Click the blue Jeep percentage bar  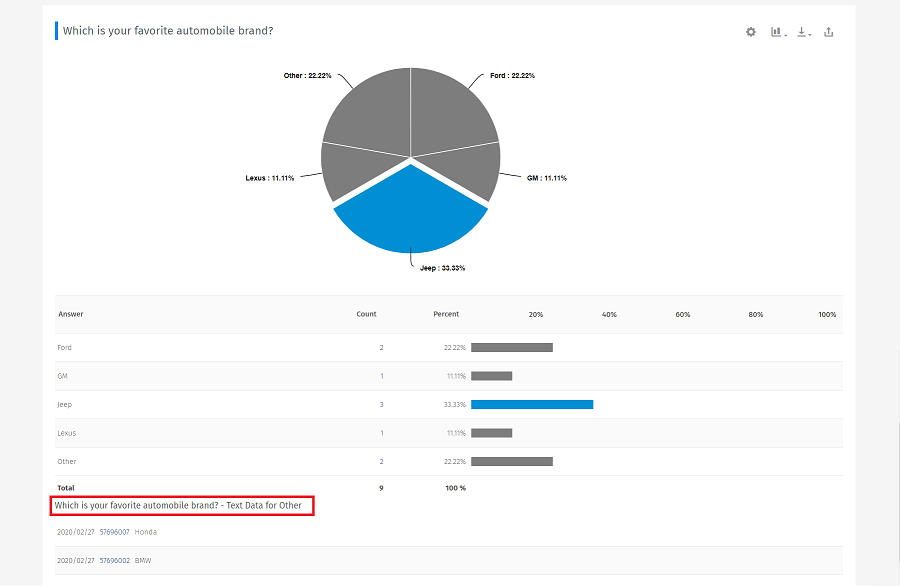[533, 404]
